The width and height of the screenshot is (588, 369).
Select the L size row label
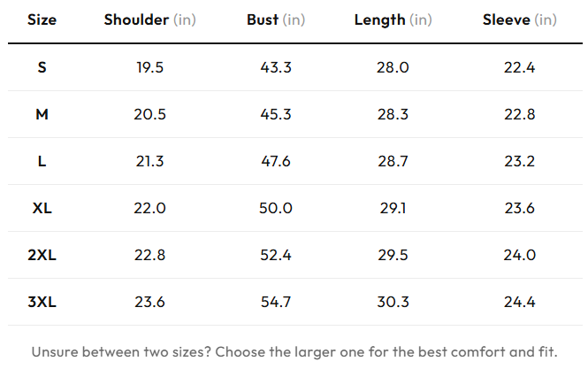[42, 161]
